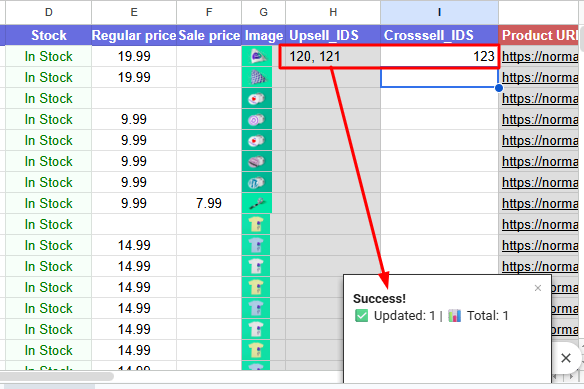Select column D header
Screen dimensions: 584x389
pyautogui.click(x=48, y=12)
